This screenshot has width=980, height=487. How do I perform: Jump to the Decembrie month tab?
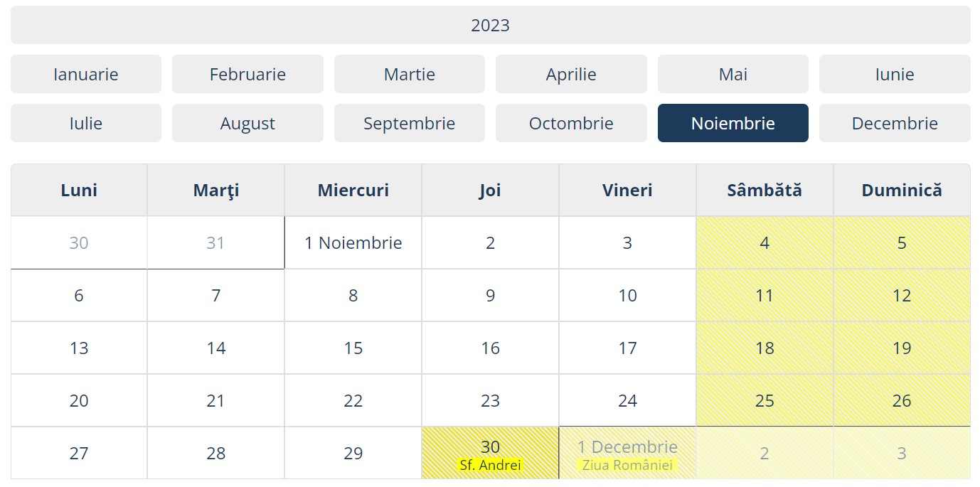pyautogui.click(x=895, y=123)
